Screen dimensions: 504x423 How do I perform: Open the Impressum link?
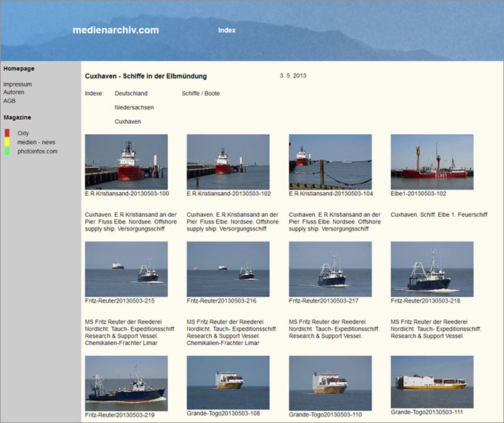tap(17, 84)
